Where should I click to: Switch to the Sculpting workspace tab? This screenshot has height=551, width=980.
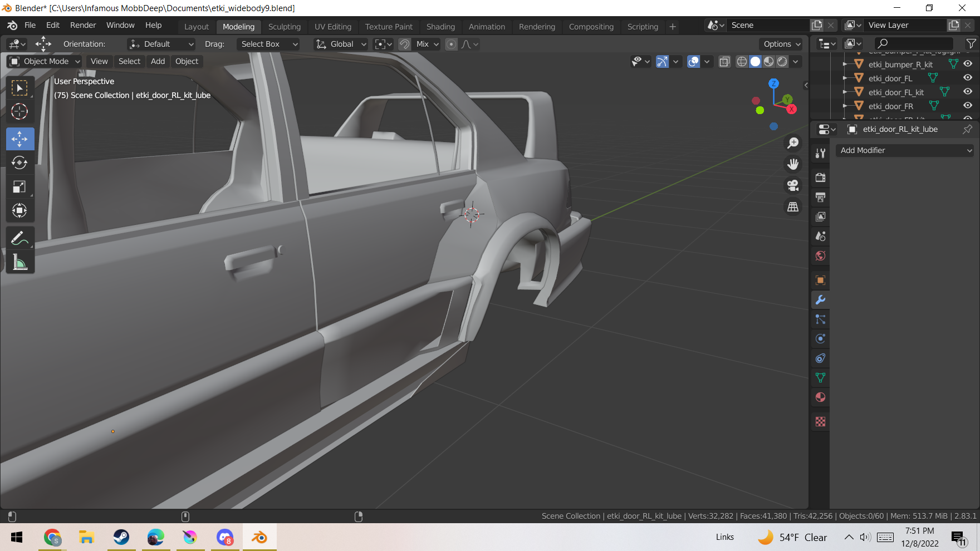click(284, 27)
